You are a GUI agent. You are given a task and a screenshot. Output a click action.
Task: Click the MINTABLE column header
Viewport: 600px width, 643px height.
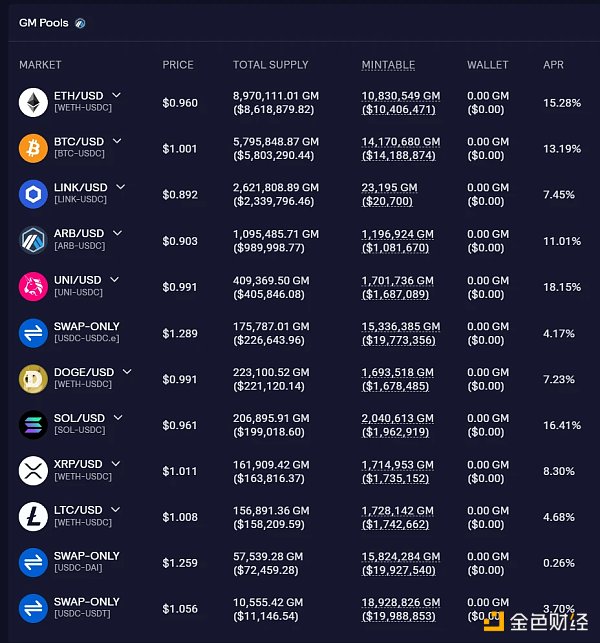pos(388,65)
